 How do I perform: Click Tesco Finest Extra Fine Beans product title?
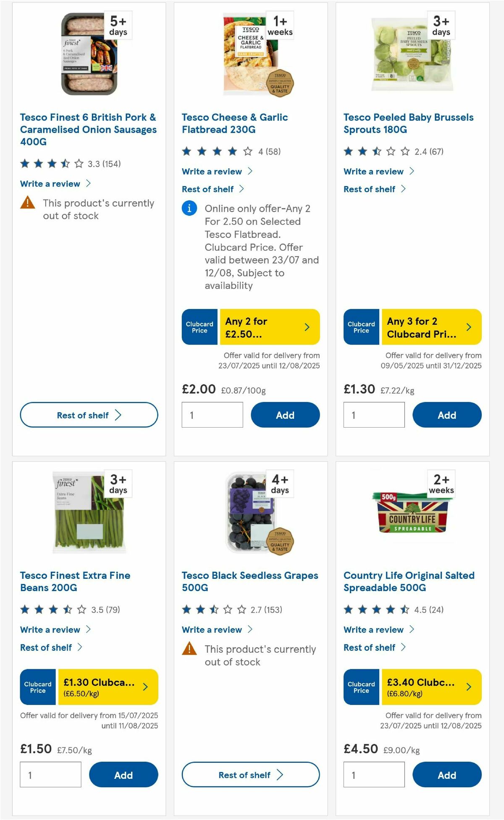(75, 582)
